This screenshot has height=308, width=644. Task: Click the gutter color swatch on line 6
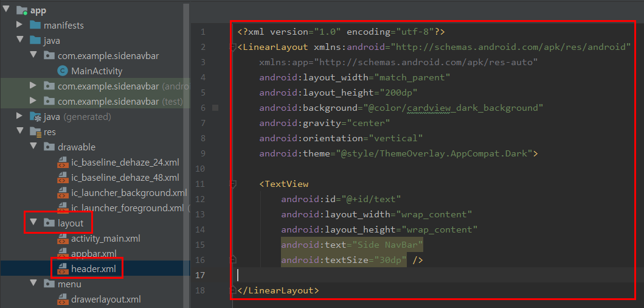215,108
